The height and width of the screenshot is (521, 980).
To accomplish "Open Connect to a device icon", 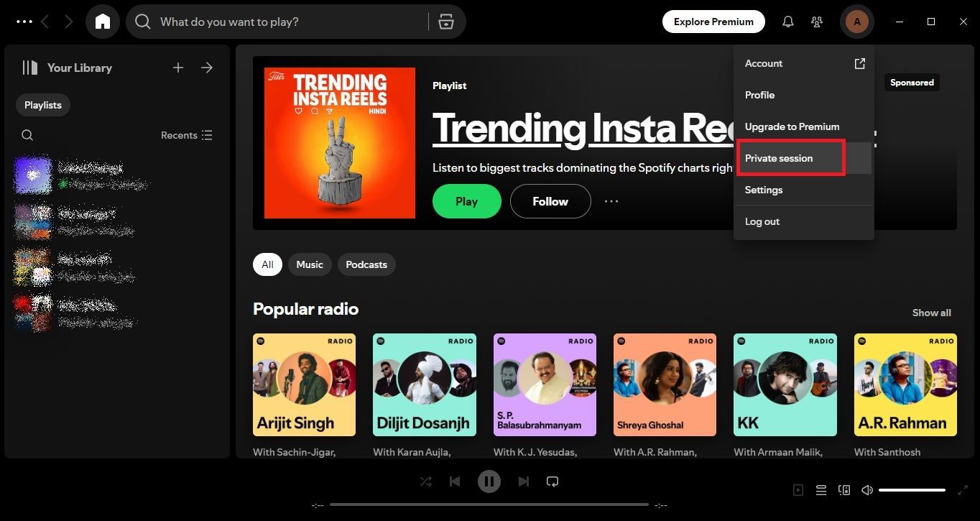I will (x=844, y=490).
